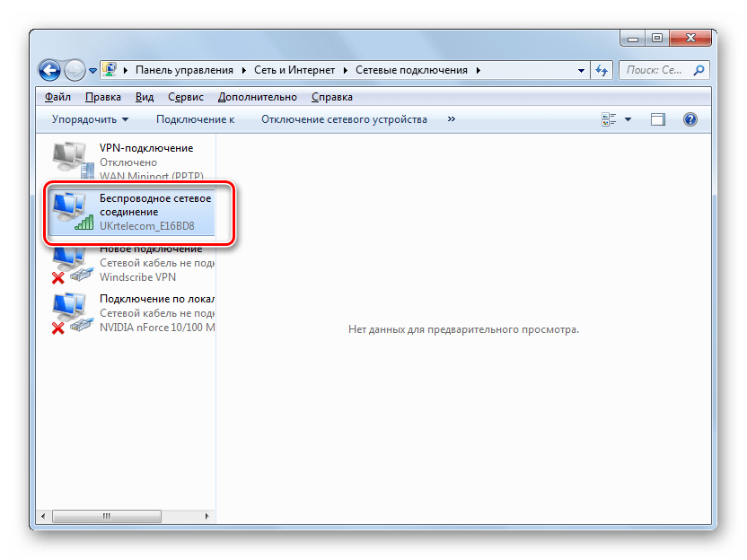Select the Windscribe VPN connection icon
Image resolution: width=747 pixels, height=560 pixels.
click(70, 262)
